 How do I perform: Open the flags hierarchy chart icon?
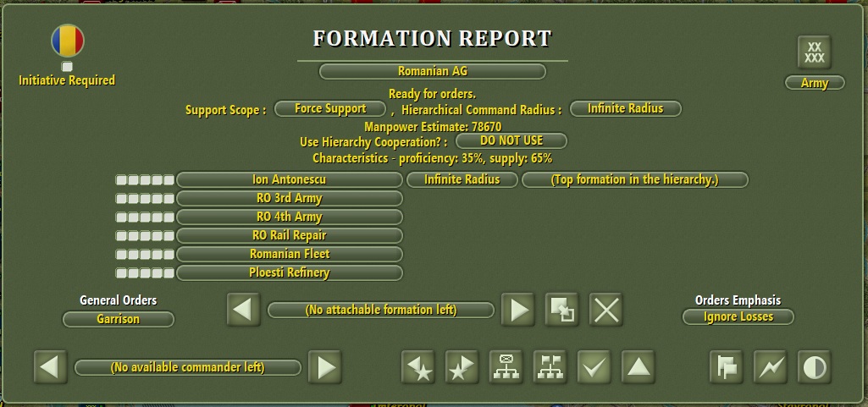pos(550,367)
